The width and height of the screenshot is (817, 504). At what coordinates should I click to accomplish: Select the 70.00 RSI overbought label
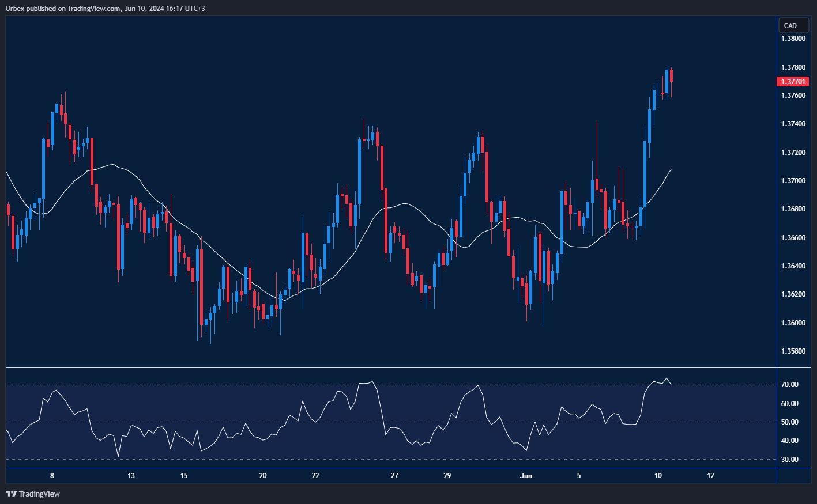coord(789,385)
